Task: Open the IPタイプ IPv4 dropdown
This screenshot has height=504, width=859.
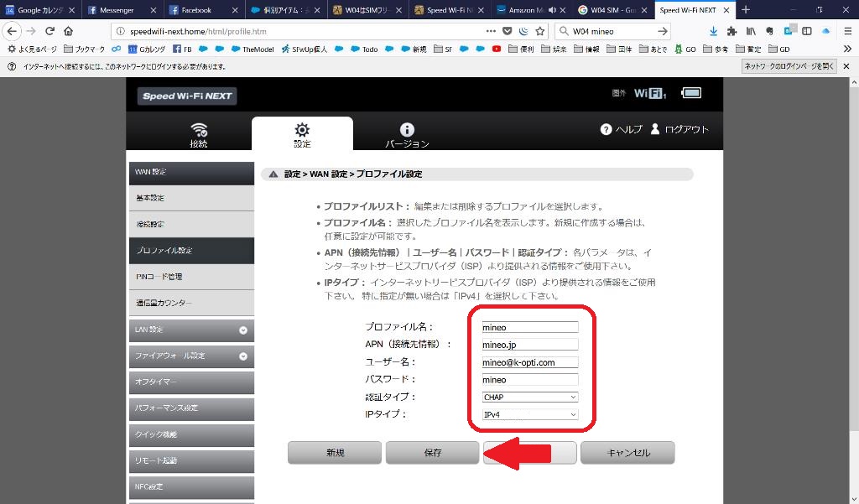Action: [x=530, y=415]
